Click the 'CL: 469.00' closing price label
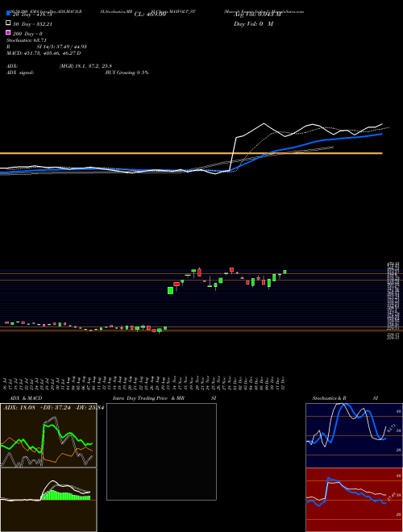This screenshot has width=403, height=532. (x=150, y=15)
